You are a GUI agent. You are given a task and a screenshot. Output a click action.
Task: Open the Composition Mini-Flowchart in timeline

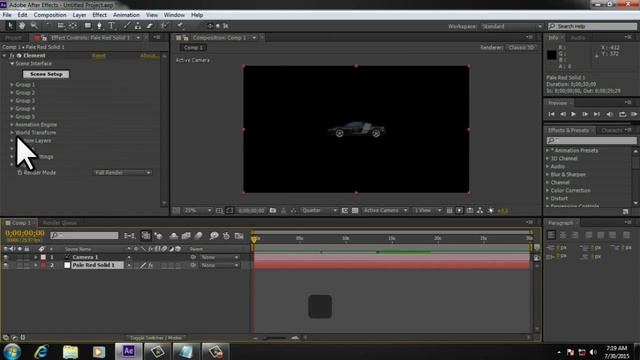129,236
